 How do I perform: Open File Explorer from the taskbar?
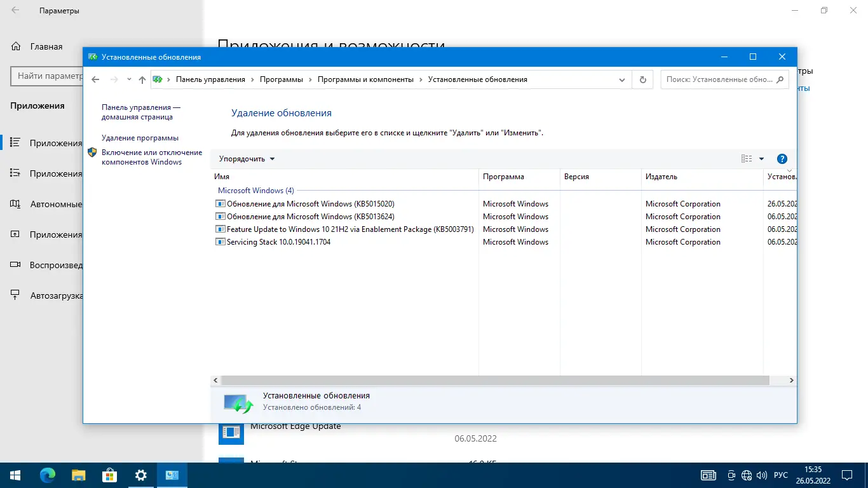(78, 475)
